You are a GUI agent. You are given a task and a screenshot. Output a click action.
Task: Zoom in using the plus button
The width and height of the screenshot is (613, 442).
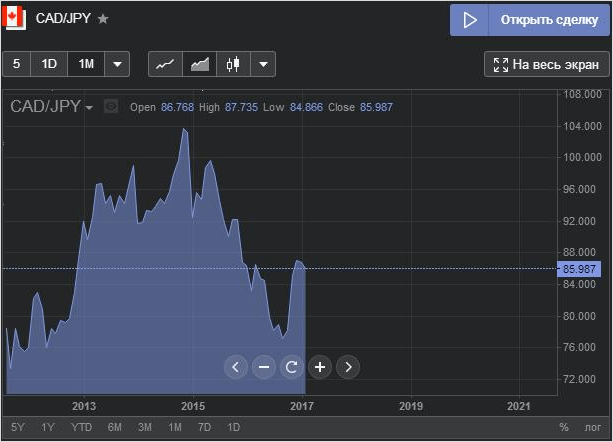tap(320, 367)
